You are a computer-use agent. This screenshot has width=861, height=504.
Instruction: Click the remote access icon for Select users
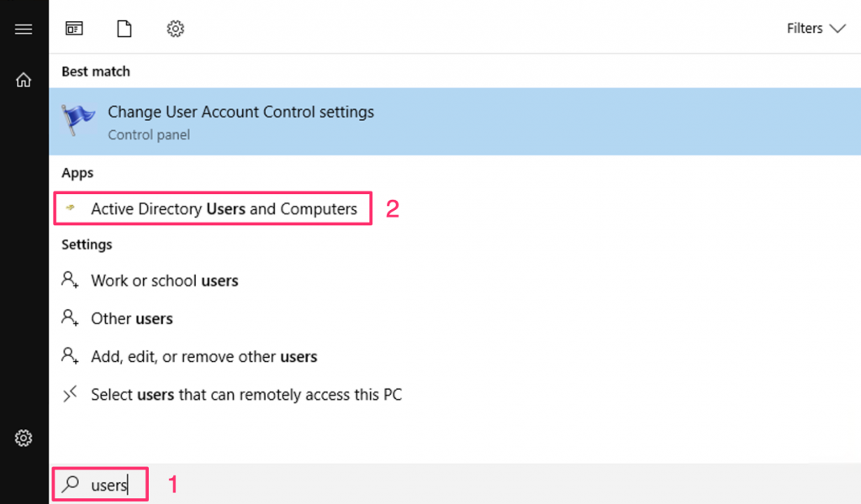point(71,394)
